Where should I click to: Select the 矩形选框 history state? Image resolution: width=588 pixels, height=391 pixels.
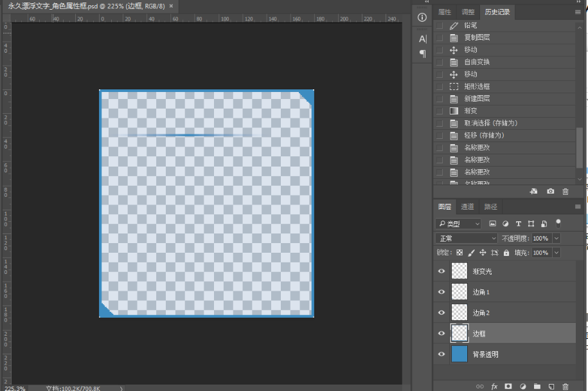click(x=477, y=86)
